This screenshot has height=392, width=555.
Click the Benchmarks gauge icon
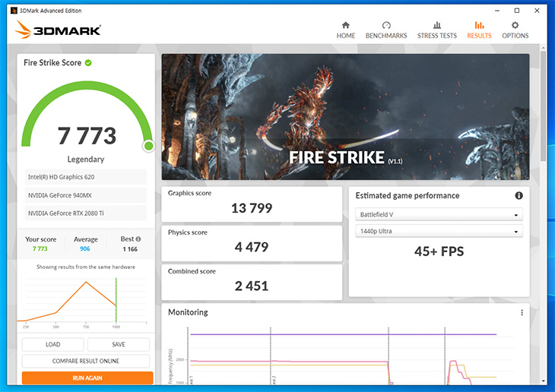(386, 25)
